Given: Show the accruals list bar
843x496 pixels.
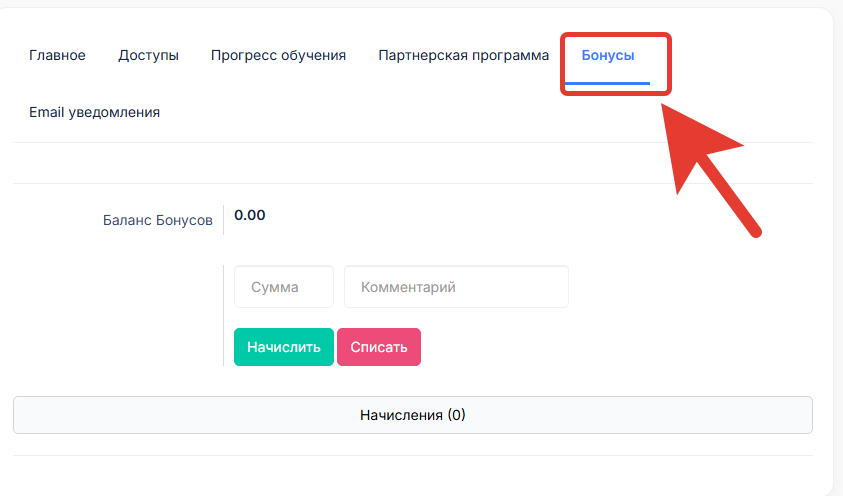Looking at the screenshot, I should [413, 415].
